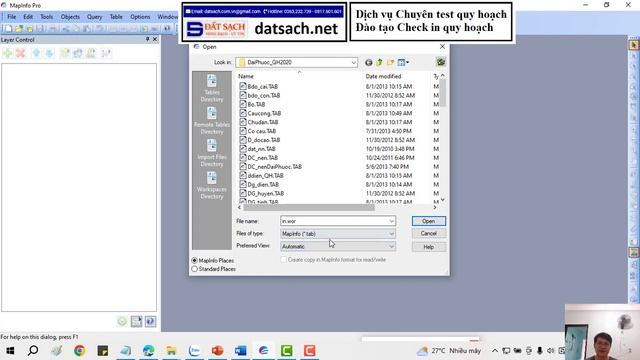Pin the Layer Control panel
This screenshot has height=360, width=640.
pyautogui.click(x=147, y=40)
